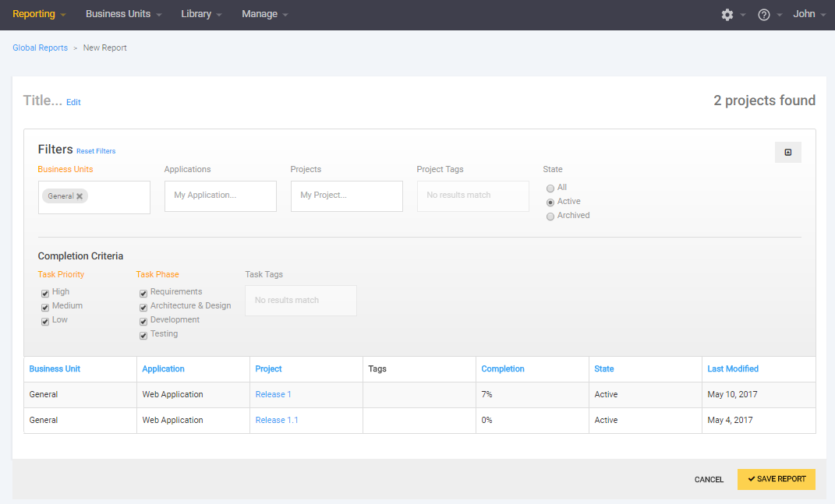This screenshot has height=504, width=835.
Task: Click into the My Application filter field
Action: 220,196
